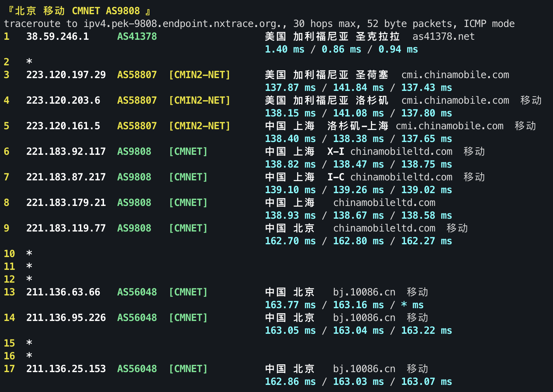Screen dimensions: 553x392
Task: Select latency 138.93 ms
Action: [x=290, y=216]
